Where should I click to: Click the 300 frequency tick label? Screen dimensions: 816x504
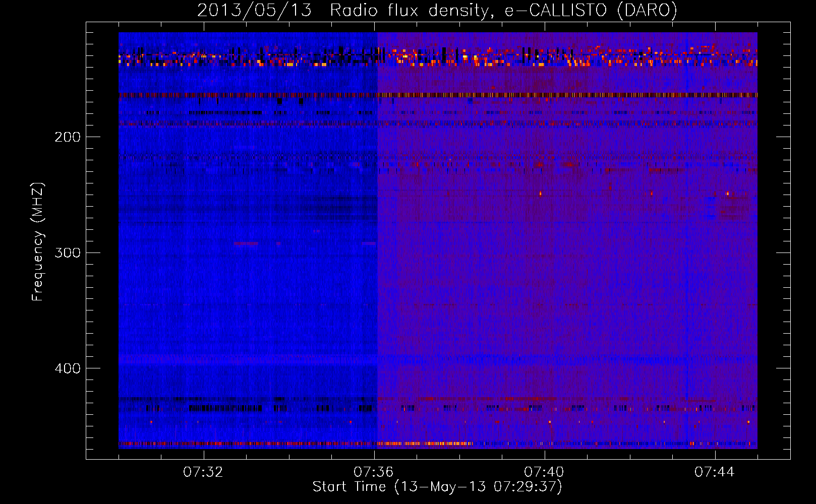click(x=68, y=253)
